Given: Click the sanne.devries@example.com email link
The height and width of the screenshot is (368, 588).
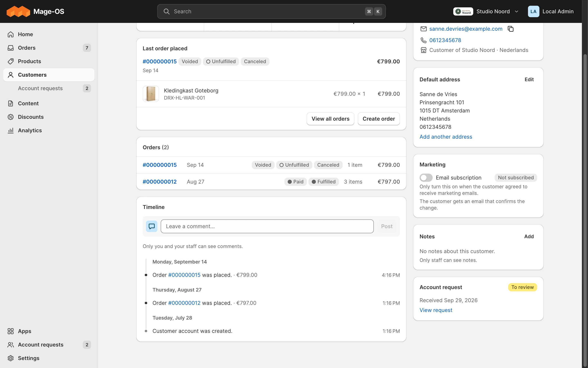Looking at the screenshot, I should point(466,29).
